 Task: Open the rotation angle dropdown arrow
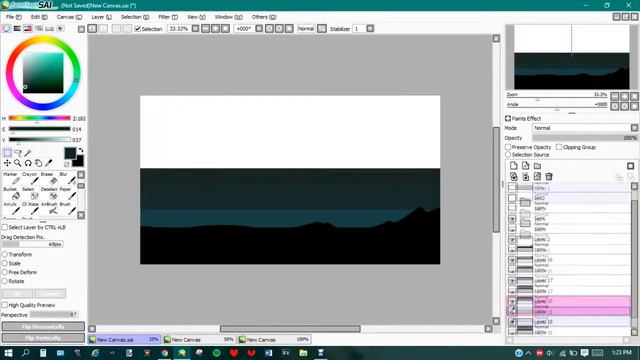[x=259, y=29]
